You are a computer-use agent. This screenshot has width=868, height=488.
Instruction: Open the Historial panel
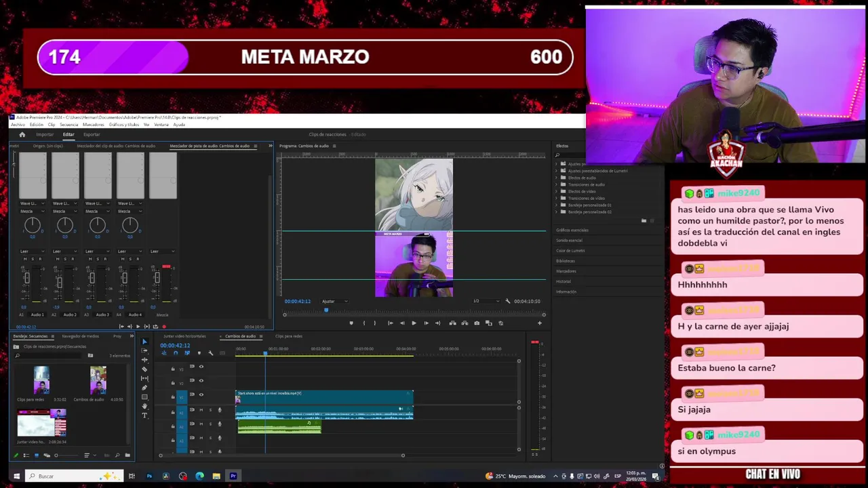[564, 281]
